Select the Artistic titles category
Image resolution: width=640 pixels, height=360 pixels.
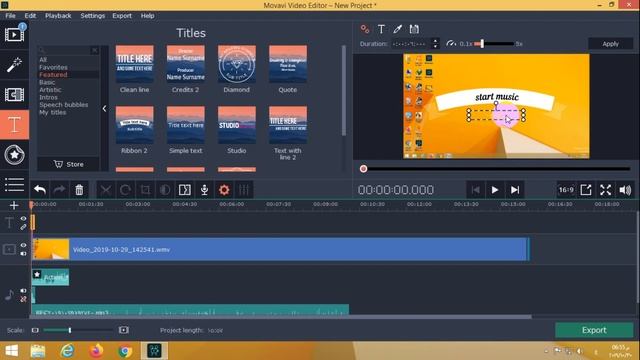point(50,90)
